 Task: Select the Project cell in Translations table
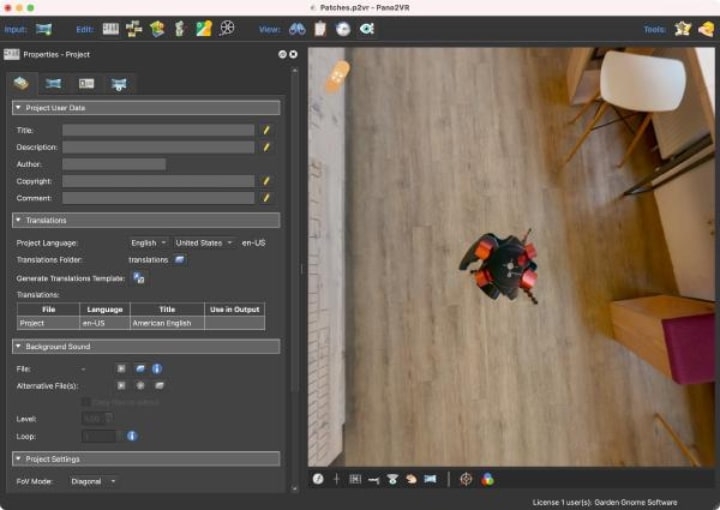[x=48, y=323]
